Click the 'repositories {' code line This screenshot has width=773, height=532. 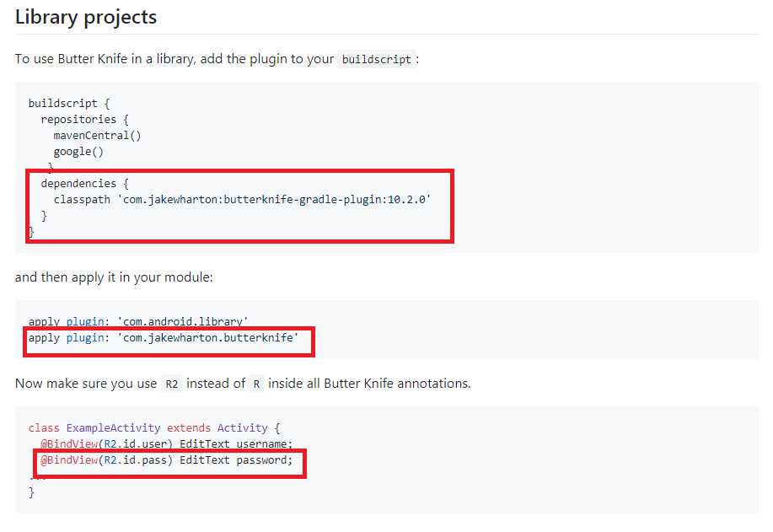pos(84,120)
